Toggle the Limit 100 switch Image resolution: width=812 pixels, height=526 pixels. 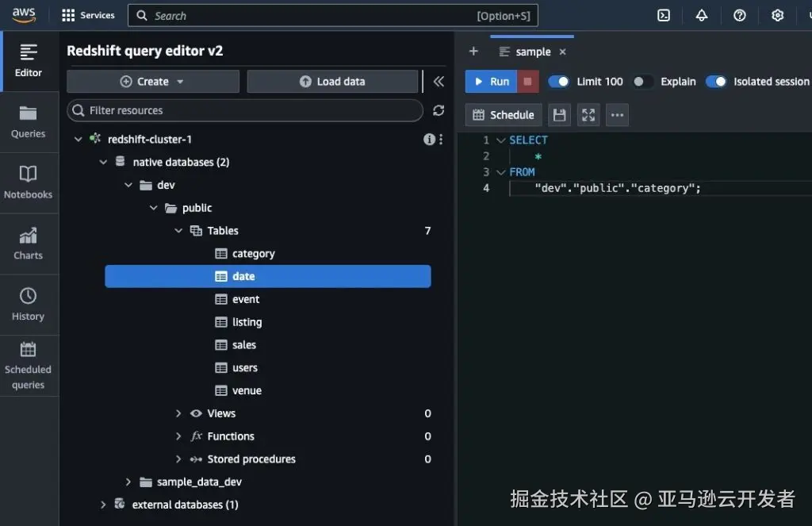coord(559,82)
